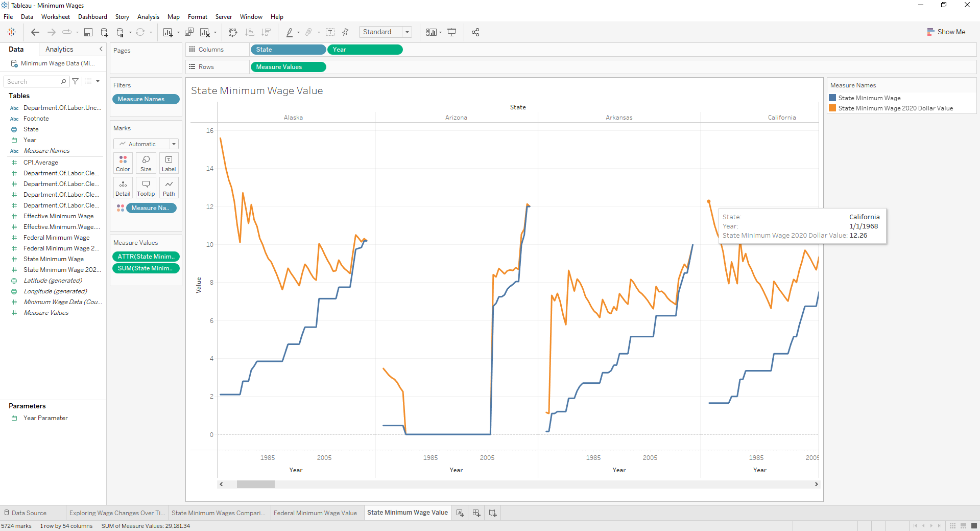Open the Color marks card
The height and width of the screenshot is (531, 980).
[x=123, y=163]
